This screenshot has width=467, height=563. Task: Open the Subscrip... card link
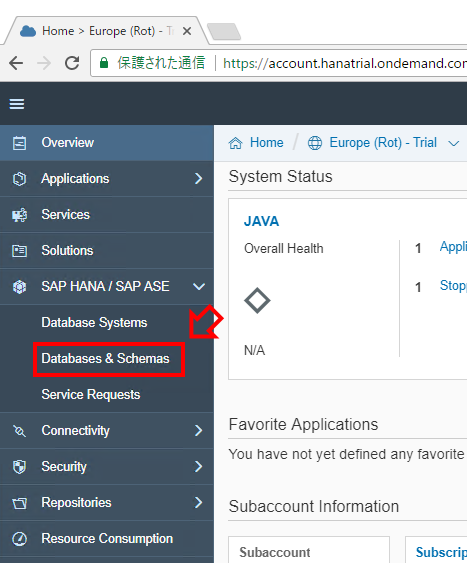[441, 552]
